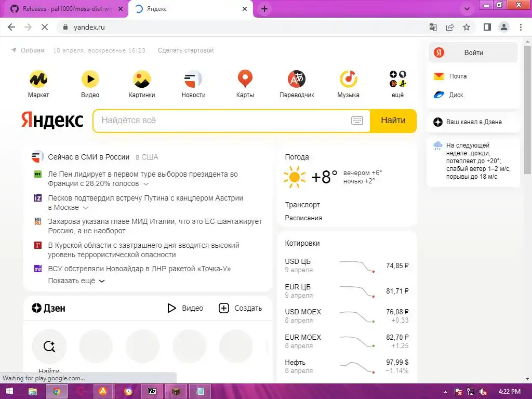Stop loading the page
Viewport: 532px width, 399px height.
[45, 27]
